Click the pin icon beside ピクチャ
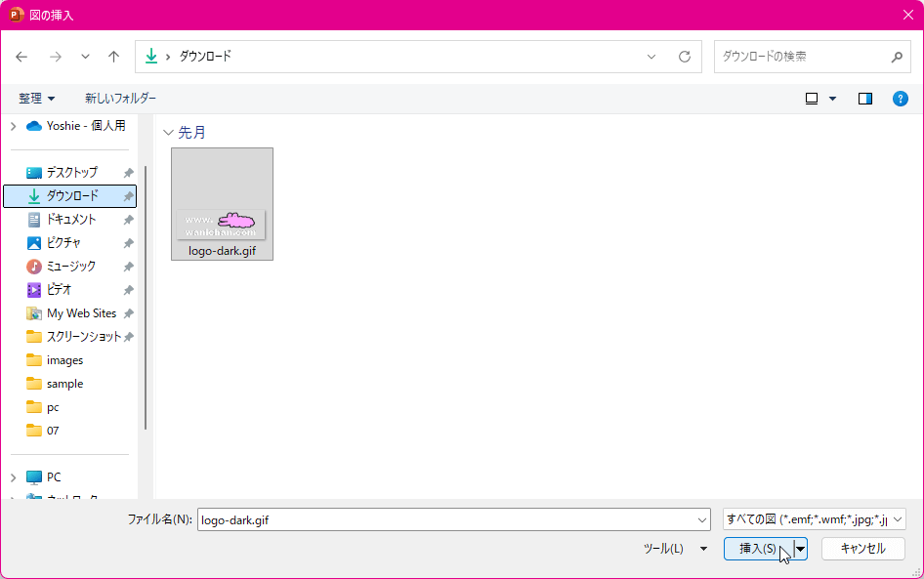The width and height of the screenshot is (924, 579). click(128, 243)
